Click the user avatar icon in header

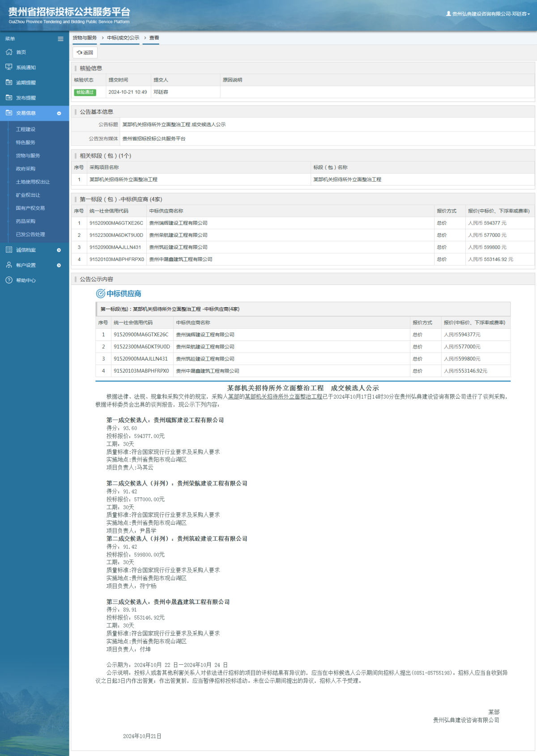click(448, 14)
